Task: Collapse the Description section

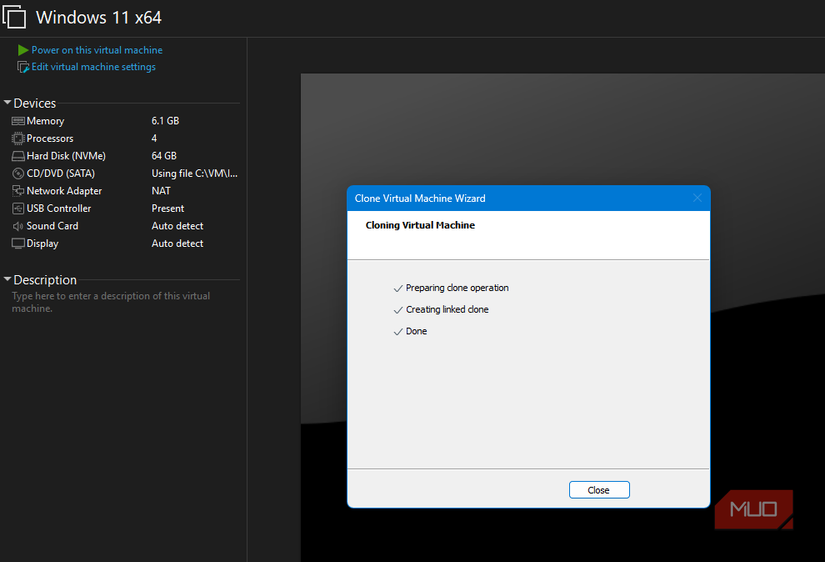Action: [x=7, y=279]
